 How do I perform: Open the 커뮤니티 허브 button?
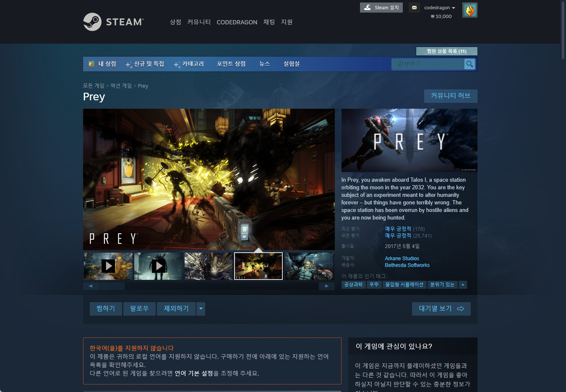coord(451,96)
